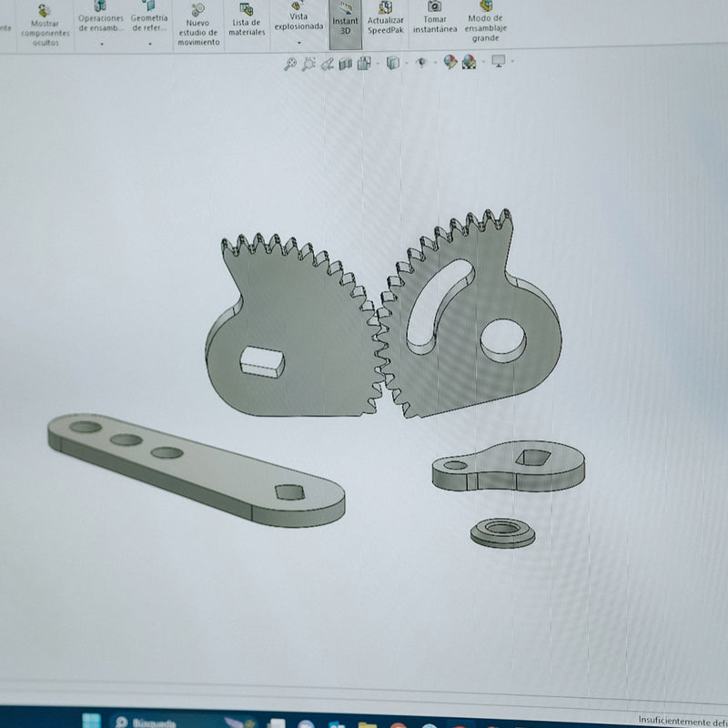The image size is (728, 728).
Task: Click Mostrar componentes ocultos
Action: tap(45, 25)
